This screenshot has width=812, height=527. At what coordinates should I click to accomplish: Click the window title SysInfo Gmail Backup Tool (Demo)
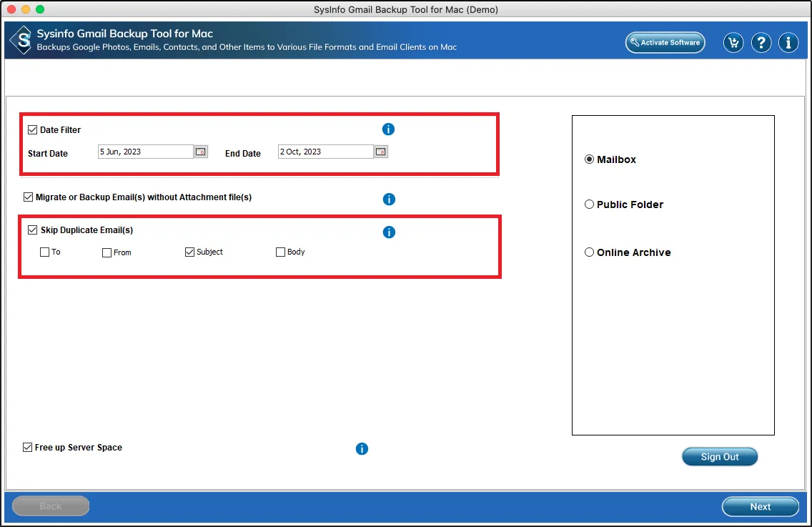pos(406,9)
